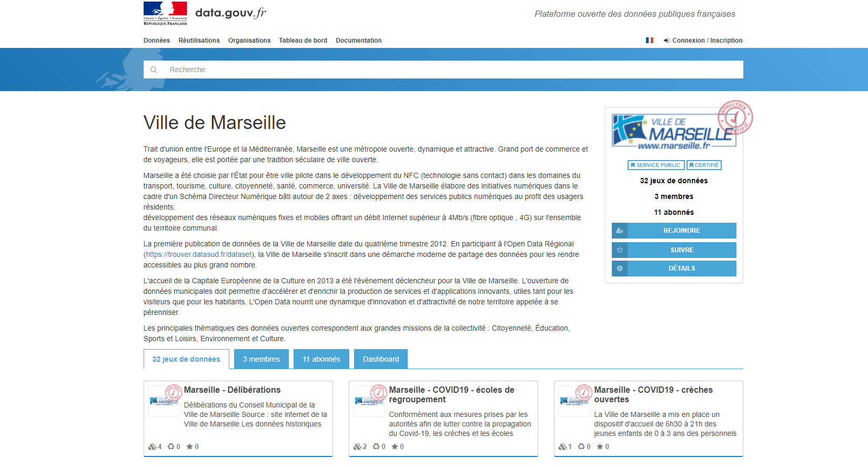Click the magnifying glass search icon
This screenshot has width=868, height=467.
click(x=154, y=69)
